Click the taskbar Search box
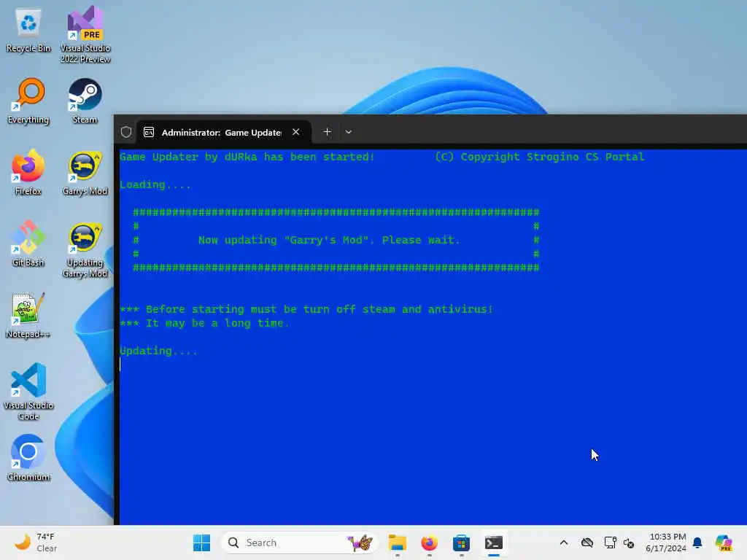 pos(299,542)
